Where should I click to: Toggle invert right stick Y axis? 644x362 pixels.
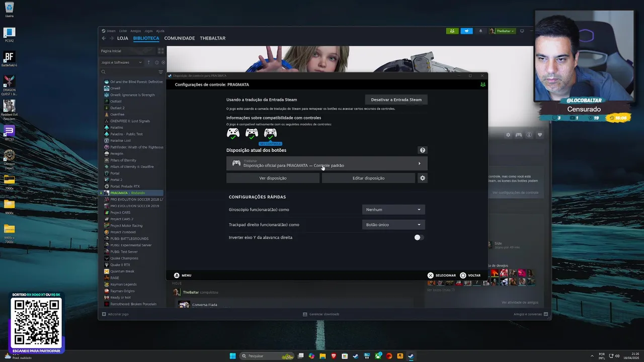coord(419,237)
